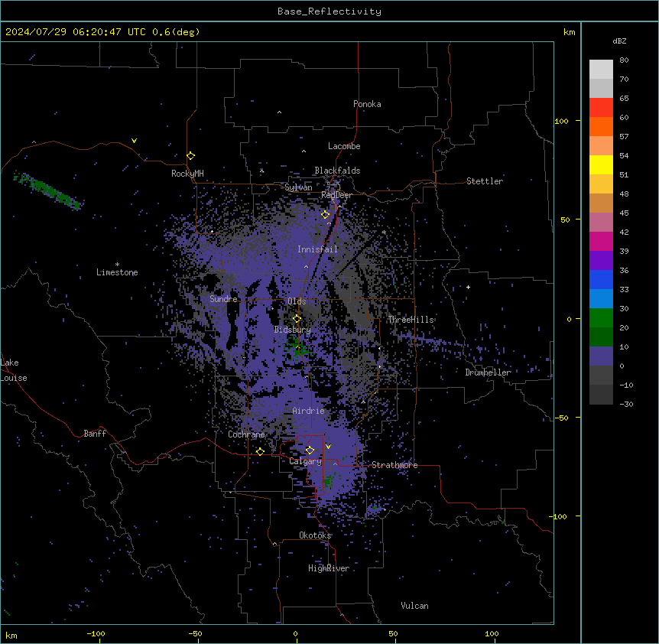Click the Banff town label
Viewport: 659px width, 644px height.
pos(95,434)
